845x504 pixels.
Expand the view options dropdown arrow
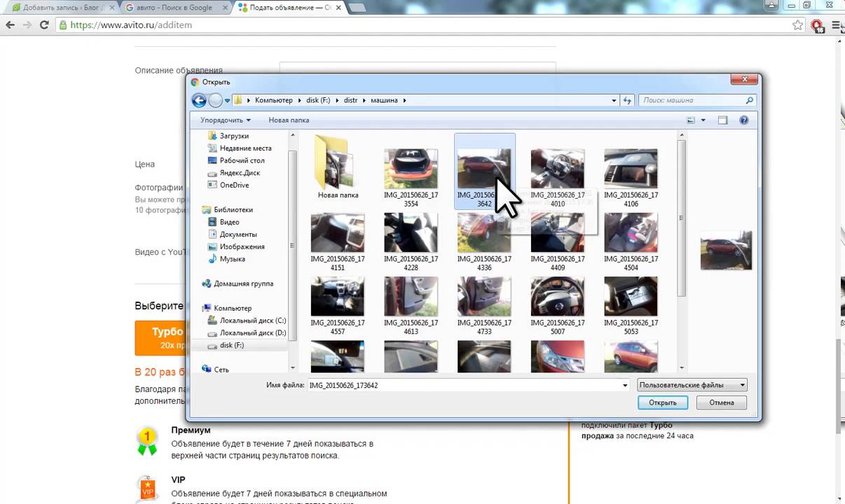(x=703, y=120)
